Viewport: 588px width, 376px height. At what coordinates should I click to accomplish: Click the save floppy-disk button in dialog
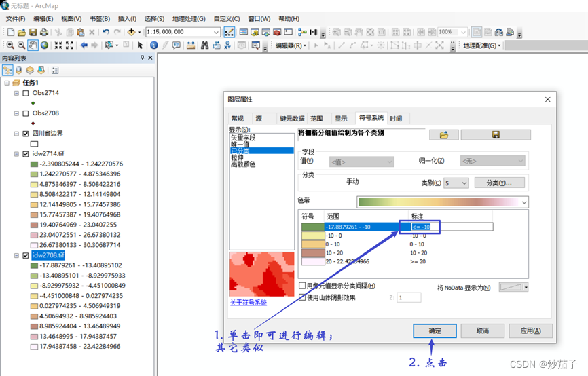point(496,135)
